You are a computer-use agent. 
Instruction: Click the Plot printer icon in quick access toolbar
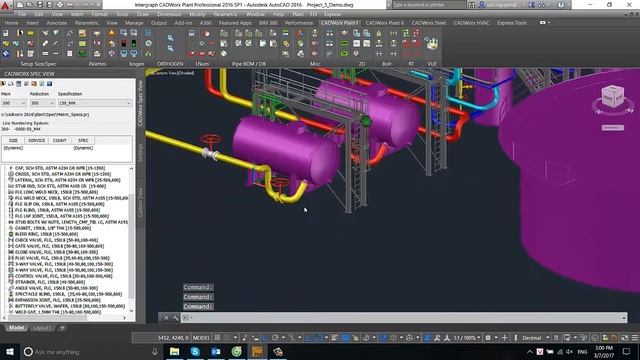coord(60,5)
